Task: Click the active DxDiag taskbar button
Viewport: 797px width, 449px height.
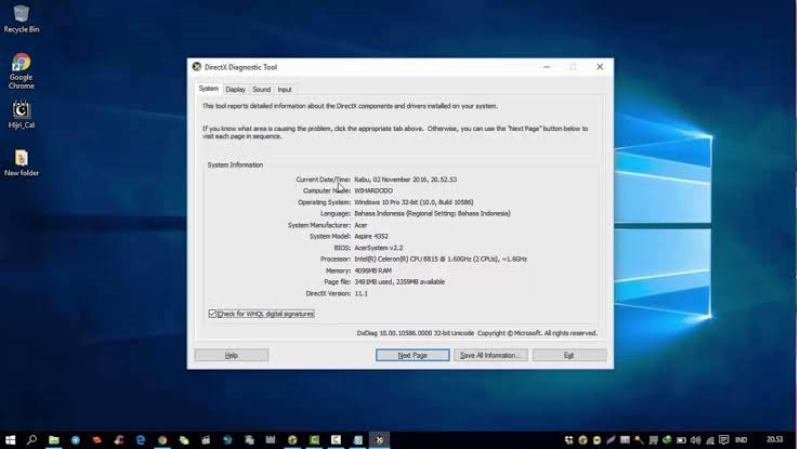Action: (380, 440)
